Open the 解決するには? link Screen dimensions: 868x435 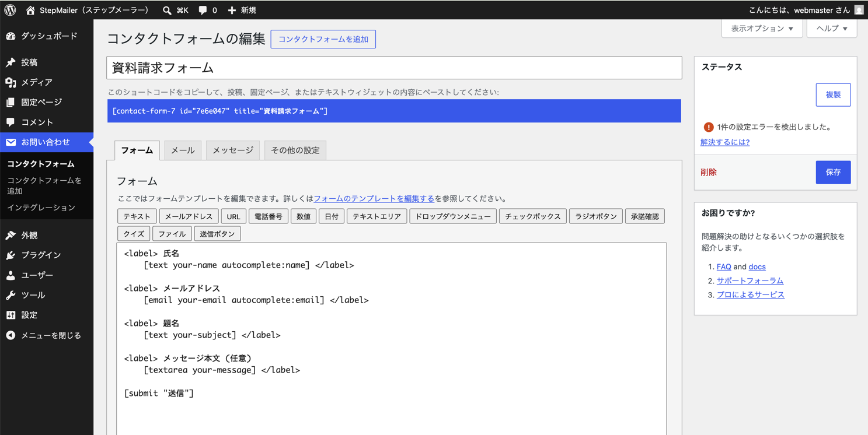point(725,142)
